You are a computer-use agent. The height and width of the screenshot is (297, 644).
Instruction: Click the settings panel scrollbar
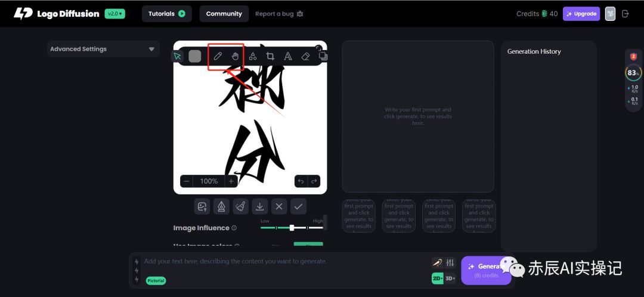tap(326, 222)
